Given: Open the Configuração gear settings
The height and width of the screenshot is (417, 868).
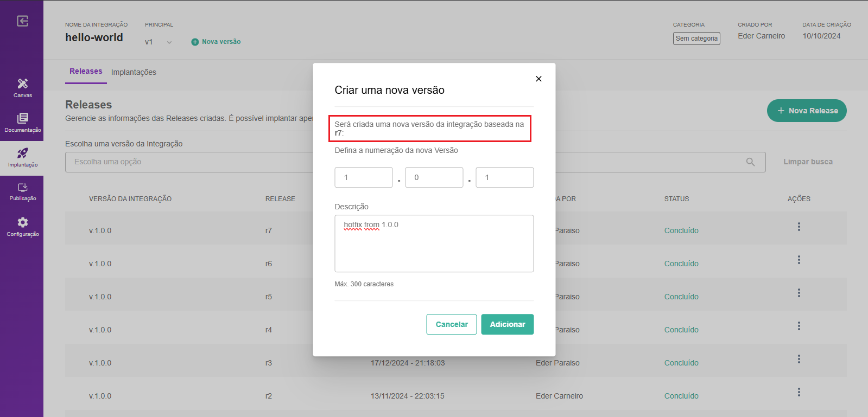Looking at the screenshot, I should (22, 226).
